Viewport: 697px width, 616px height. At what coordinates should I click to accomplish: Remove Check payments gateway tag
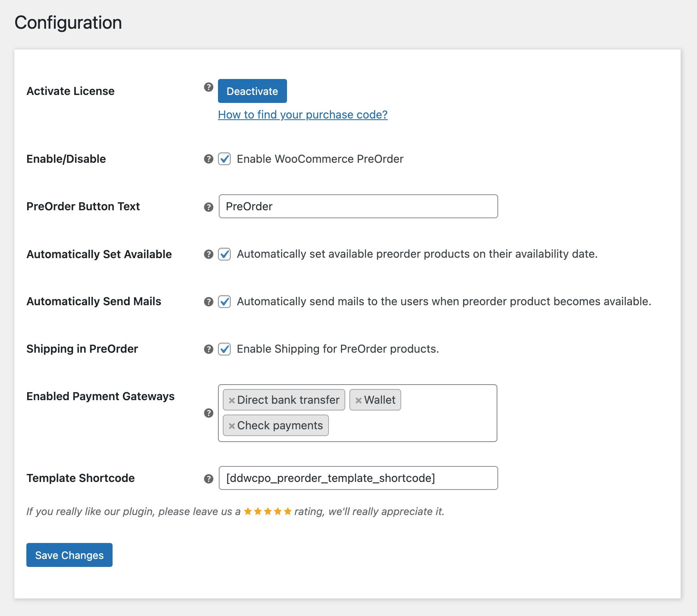[232, 426]
